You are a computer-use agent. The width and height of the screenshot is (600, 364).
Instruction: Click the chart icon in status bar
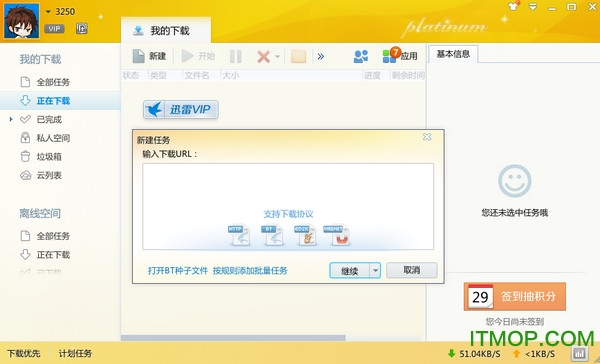(579, 353)
